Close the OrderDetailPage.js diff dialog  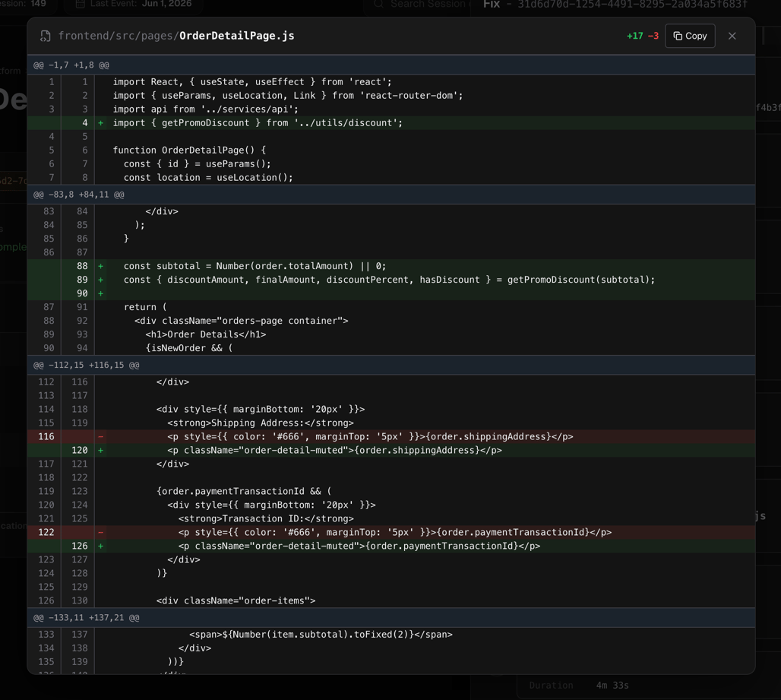point(732,36)
